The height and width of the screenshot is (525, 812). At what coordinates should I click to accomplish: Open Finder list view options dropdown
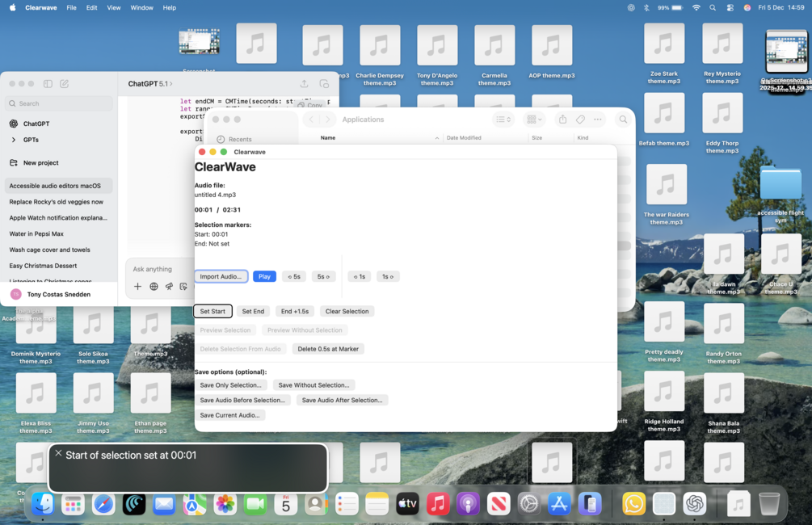[503, 120]
